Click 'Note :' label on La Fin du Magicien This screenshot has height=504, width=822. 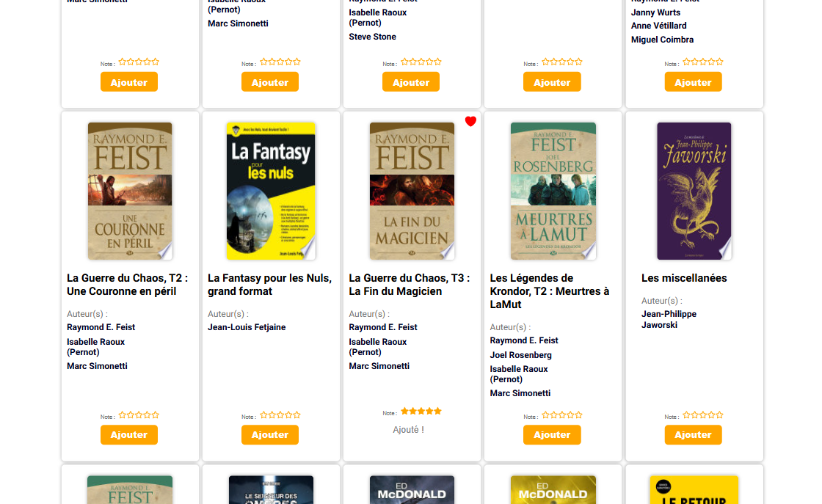click(390, 413)
